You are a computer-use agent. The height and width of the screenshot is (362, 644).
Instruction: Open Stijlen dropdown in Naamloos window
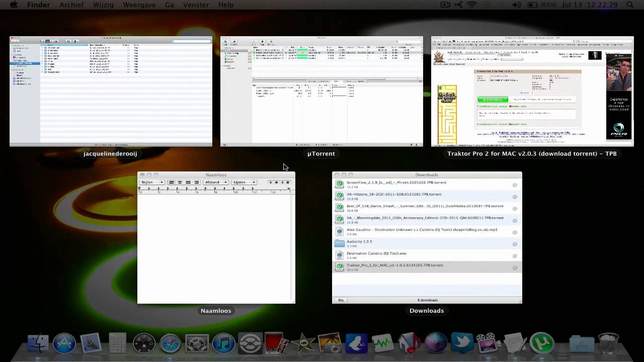point(152,182)
